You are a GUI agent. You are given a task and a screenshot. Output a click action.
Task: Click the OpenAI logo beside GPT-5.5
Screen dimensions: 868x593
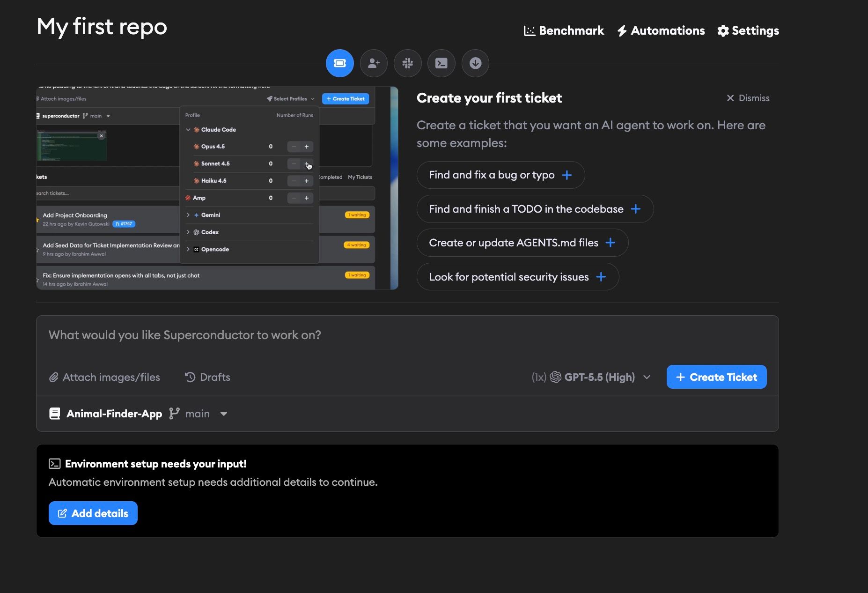[555, 377]
